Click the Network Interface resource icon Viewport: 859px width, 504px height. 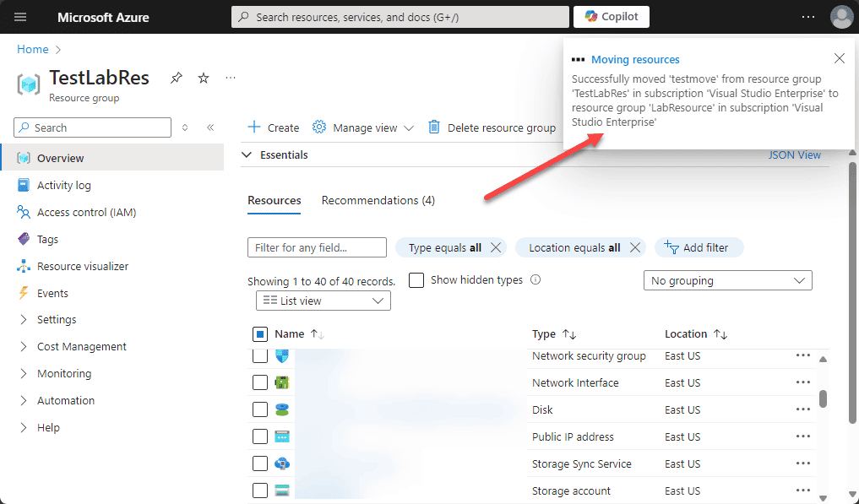tap(281, 382)
